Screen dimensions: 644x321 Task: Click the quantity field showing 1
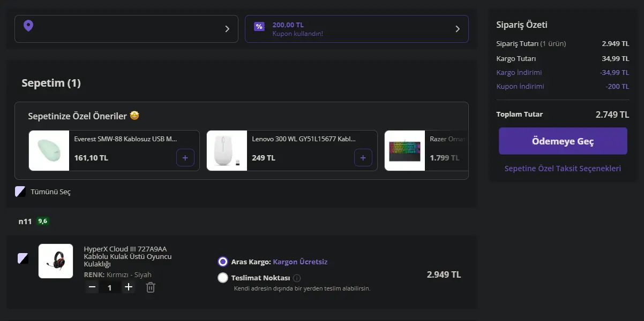click(x=110, y=288)
